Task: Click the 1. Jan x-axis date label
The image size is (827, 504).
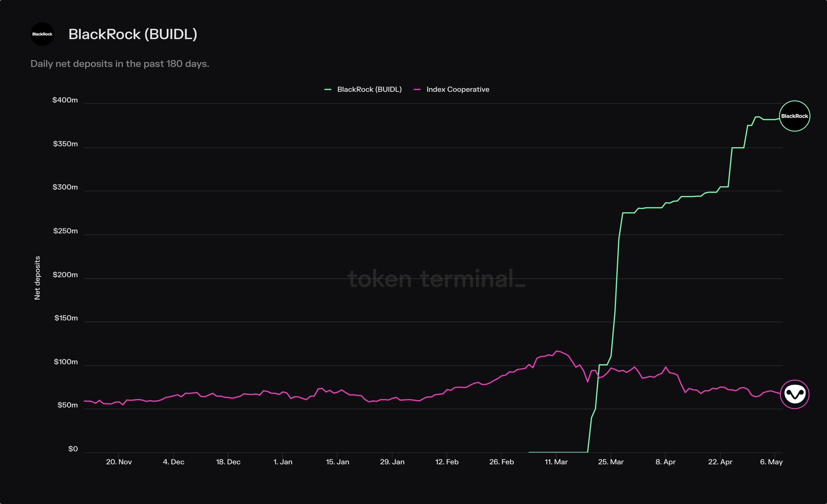Action: 283,462
